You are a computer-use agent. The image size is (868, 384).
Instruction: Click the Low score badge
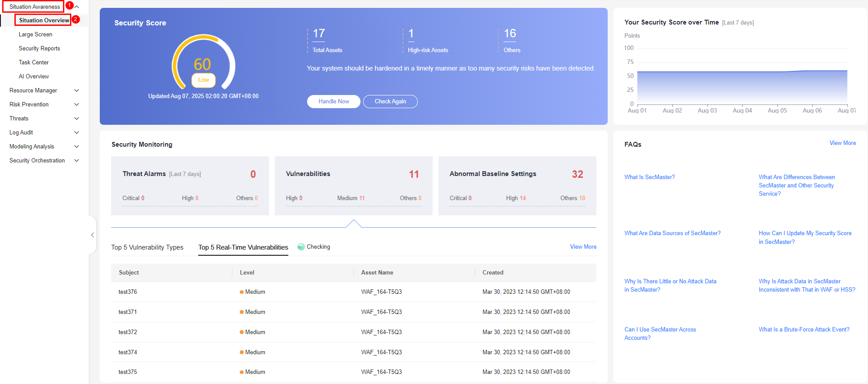(203, 80)
